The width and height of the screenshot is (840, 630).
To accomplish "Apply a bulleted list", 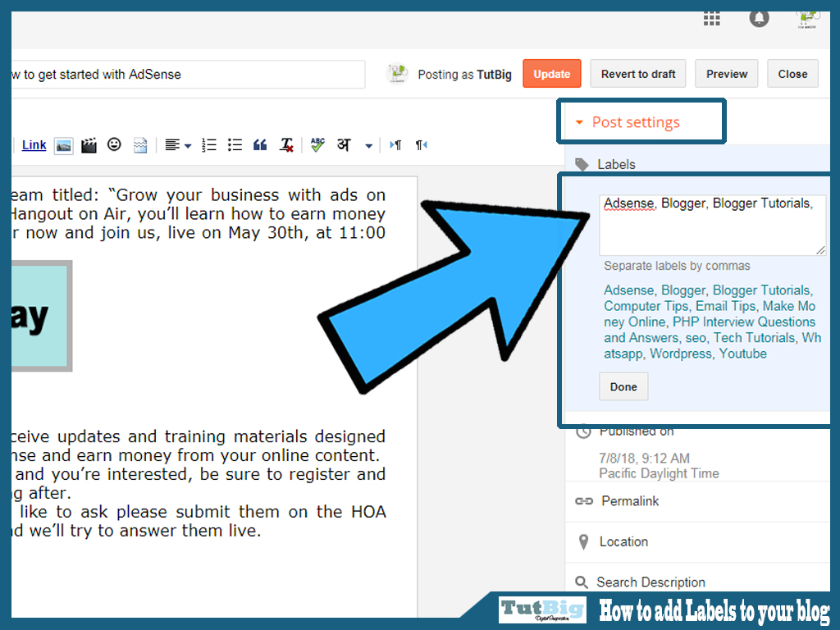I will pos(235,145).
